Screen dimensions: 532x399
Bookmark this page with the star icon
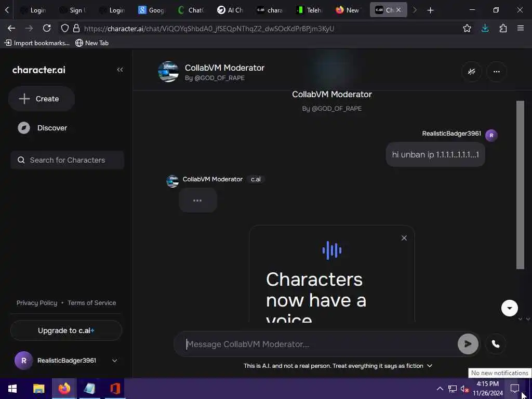(x=467, y=29)
